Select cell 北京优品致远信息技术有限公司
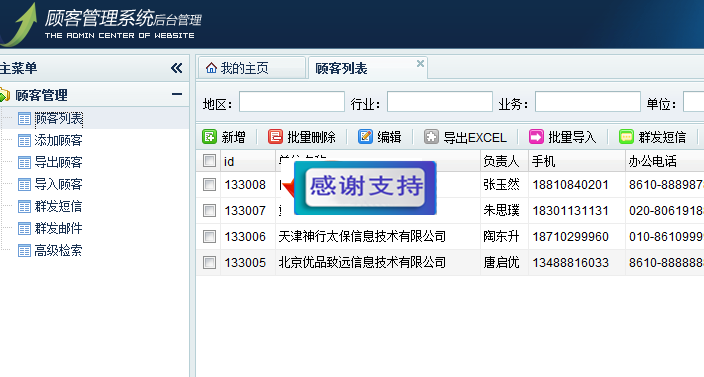The image size is (704, 377). click(x=362, y=263)
